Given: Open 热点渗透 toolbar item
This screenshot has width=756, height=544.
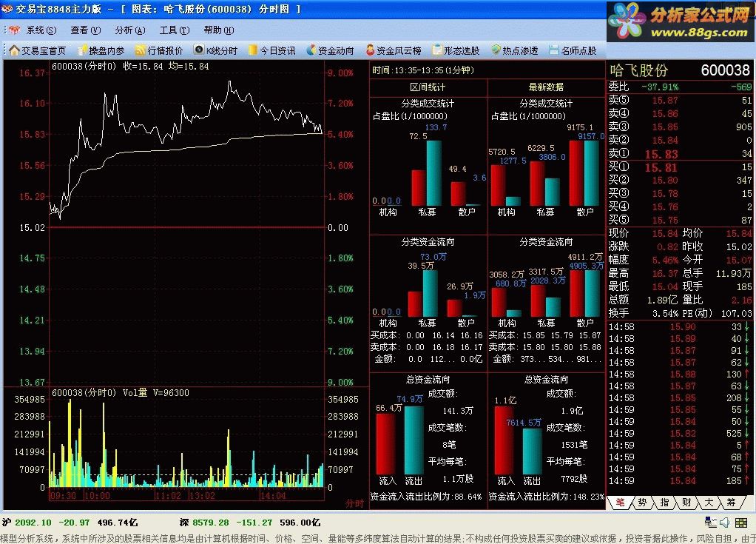Looking at the screenshot, I should pos(514,50).
